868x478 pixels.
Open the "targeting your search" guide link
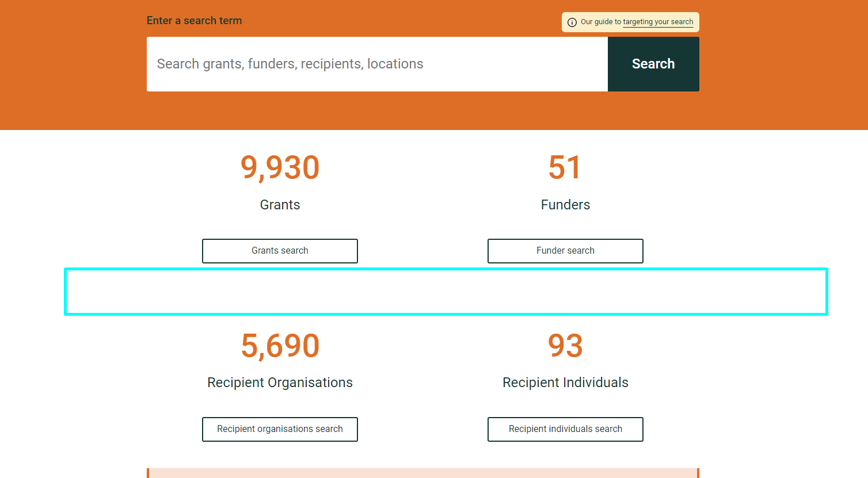658,22
